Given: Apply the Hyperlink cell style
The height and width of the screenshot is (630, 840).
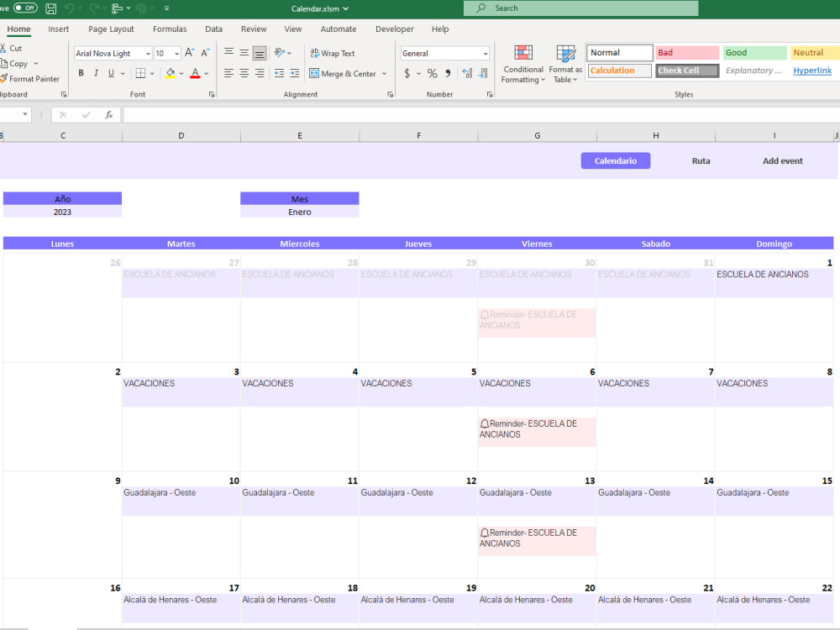Looking at the screenshot, I should click(811, 70).
